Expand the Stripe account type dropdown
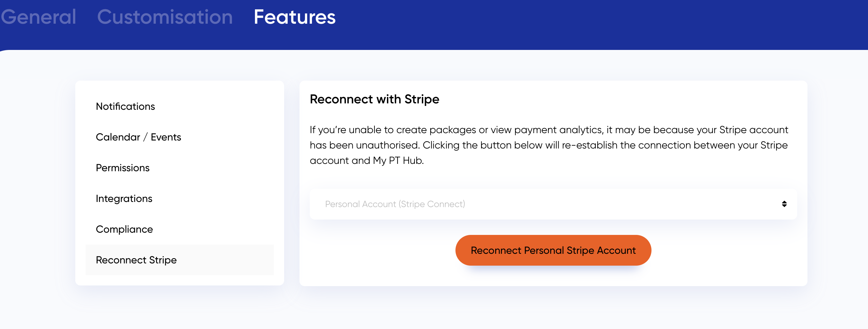Screen dimensions: 868x329 point(553,204)
